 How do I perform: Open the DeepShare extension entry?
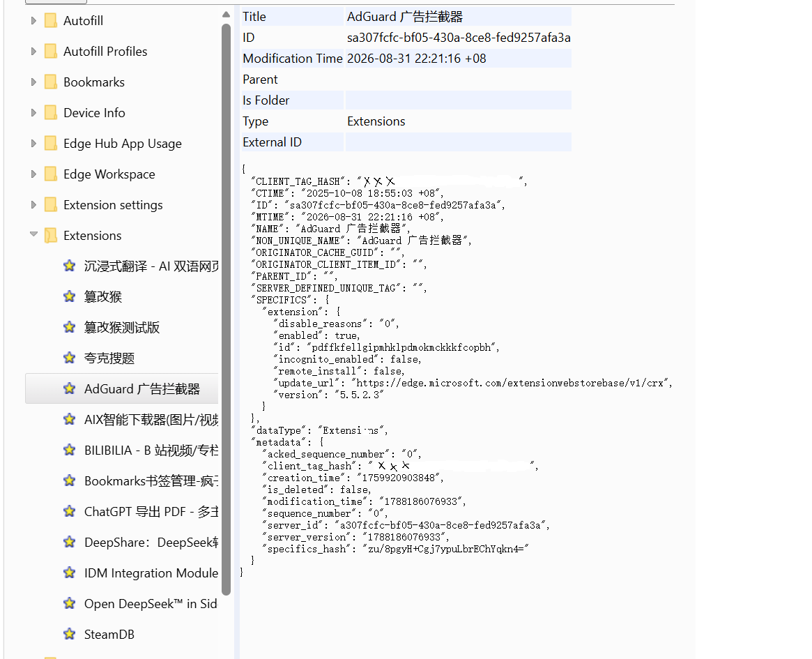[x=151, y=542]
